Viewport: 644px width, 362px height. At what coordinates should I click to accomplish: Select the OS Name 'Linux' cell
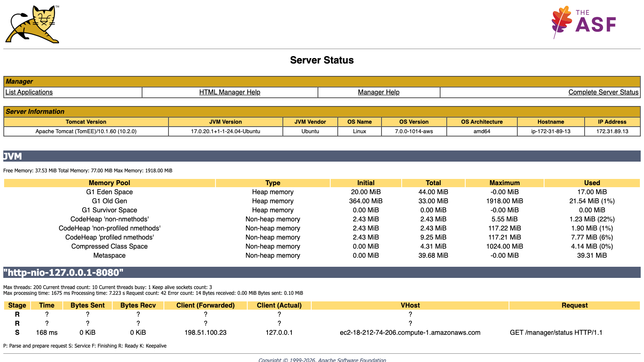coord(360,132)
